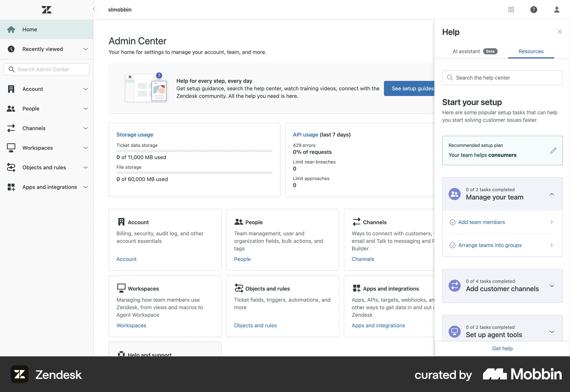Click the Ticket data storage progress bar
This screenshot has width=570, height=392.
point(194,151)
